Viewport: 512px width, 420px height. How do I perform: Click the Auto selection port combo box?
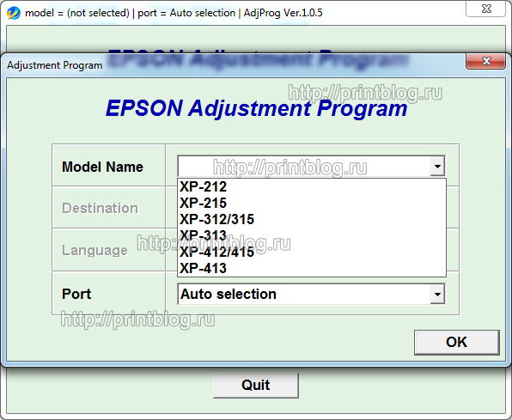tap(311, 295)
